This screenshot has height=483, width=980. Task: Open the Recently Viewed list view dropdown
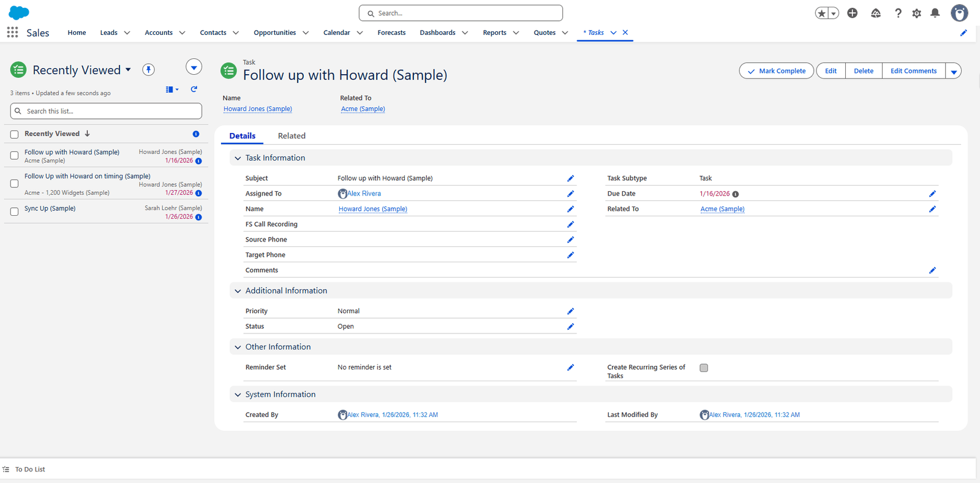(128, 70)
